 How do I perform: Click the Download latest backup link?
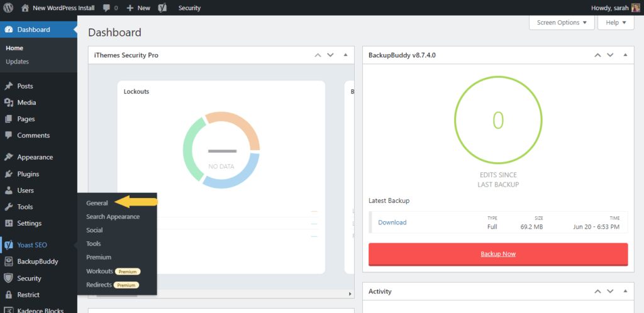pyautogui.click(x=392, y=222)
